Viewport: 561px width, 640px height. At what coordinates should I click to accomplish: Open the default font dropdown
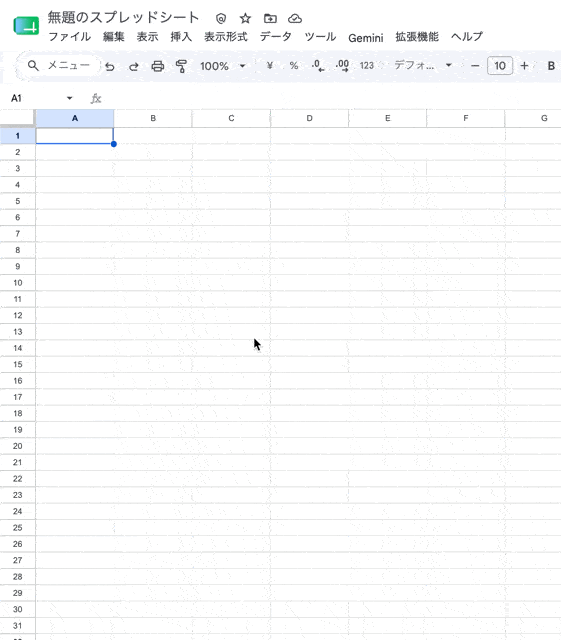click(423, 65)
